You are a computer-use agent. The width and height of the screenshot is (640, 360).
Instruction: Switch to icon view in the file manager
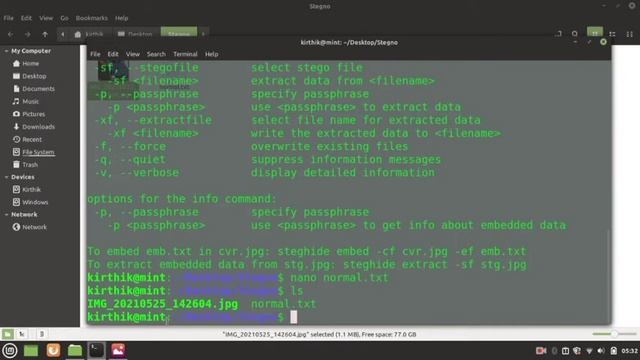pyautogui.click(x=595, y=32)
